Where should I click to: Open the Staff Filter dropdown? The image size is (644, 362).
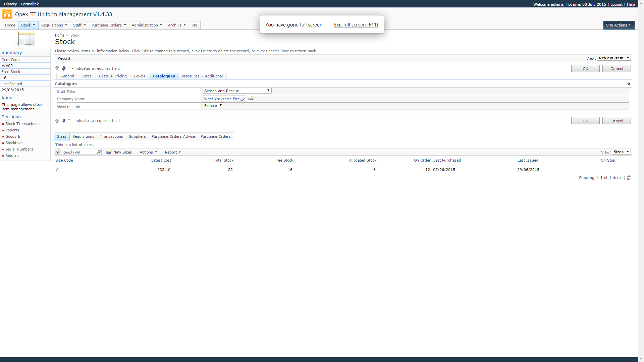point(237,91)
